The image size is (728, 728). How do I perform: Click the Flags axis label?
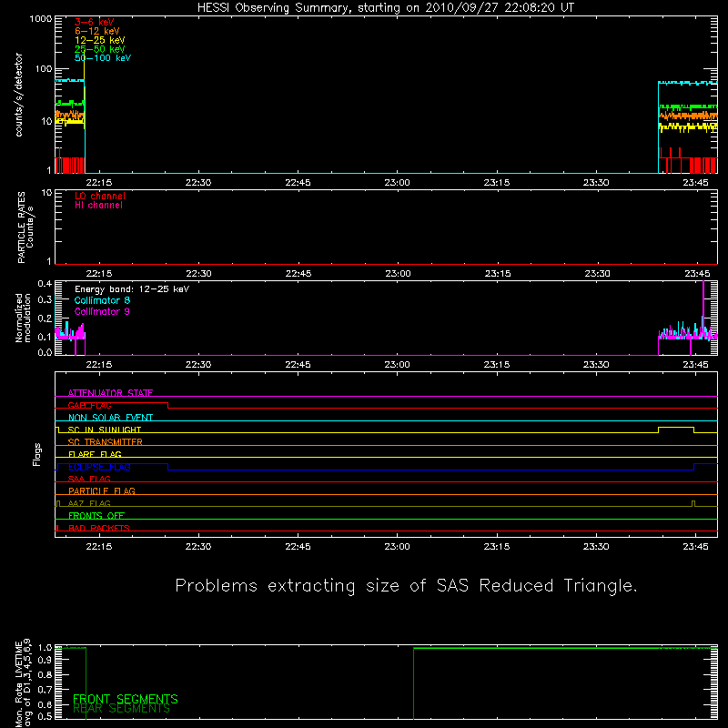[x=37, y=454]
